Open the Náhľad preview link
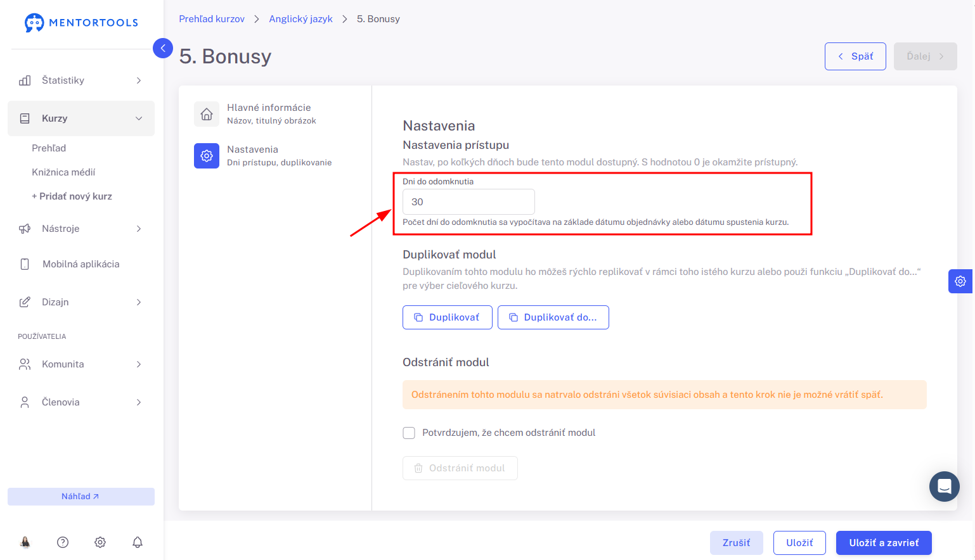Screen dimensions: 975x560 point(81,497)
